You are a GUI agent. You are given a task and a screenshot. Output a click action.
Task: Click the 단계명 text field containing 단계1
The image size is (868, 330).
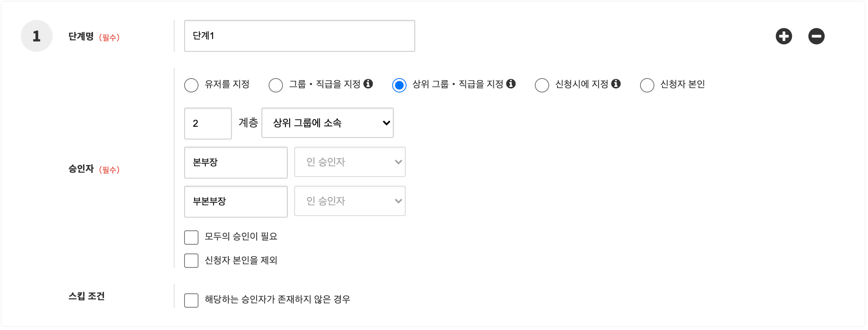(x=299, y=36)
